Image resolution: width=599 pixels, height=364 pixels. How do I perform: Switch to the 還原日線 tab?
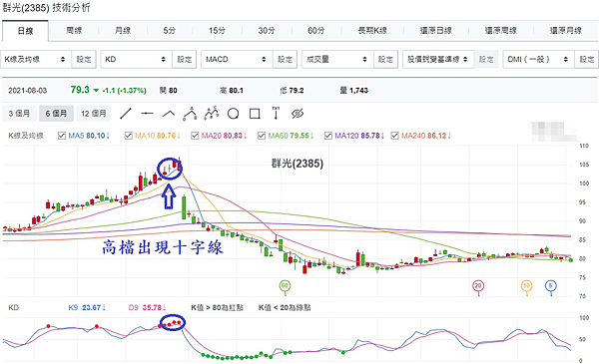436,31
